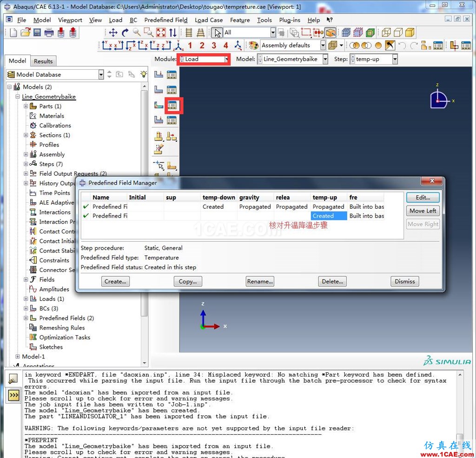The height and width of the screenshot is (458, 476).
Task: Open the Plug-ins menu
Action: 290,20
